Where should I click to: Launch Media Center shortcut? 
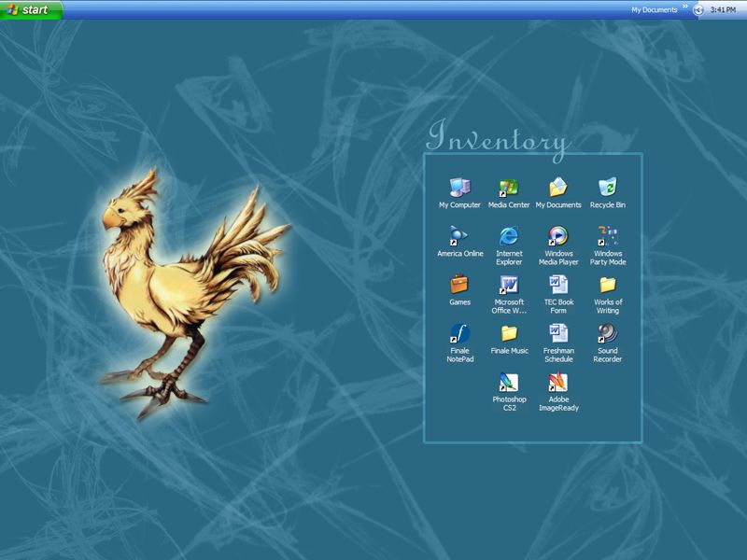point(509,193)
